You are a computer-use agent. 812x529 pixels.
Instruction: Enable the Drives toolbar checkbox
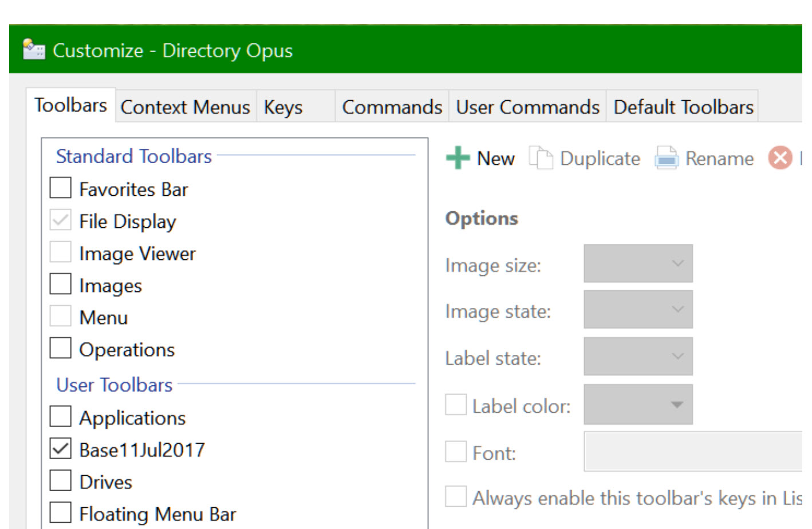tap(61, 481)
